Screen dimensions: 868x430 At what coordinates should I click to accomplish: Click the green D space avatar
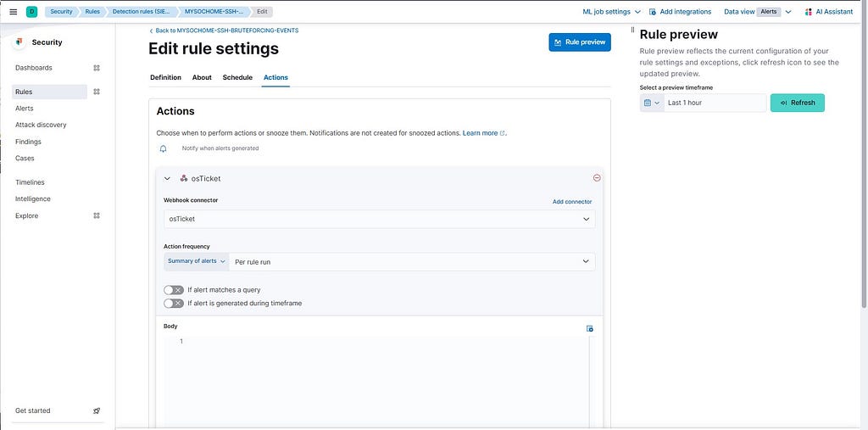pos(31,12)
